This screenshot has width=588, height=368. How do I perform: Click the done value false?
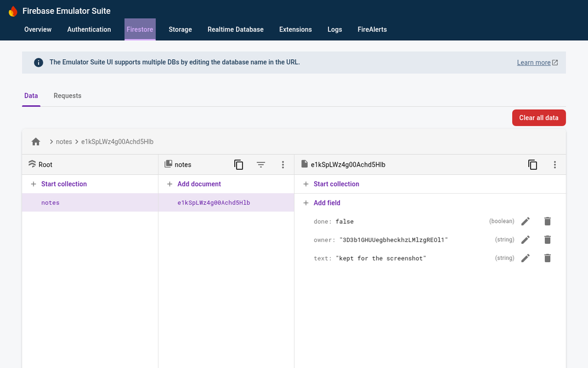pyautogui.click(x=345, y=221)
